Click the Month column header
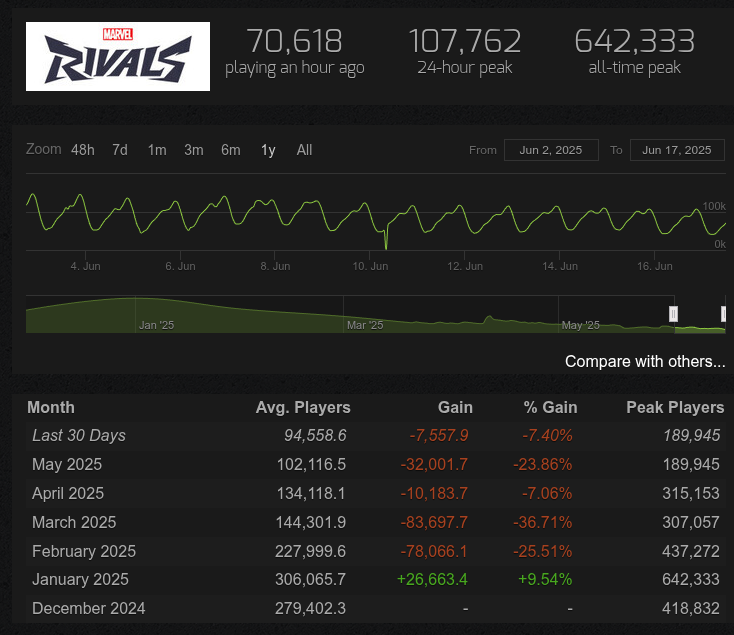Viewport: 734px width, 635px height. click(51, 408)
